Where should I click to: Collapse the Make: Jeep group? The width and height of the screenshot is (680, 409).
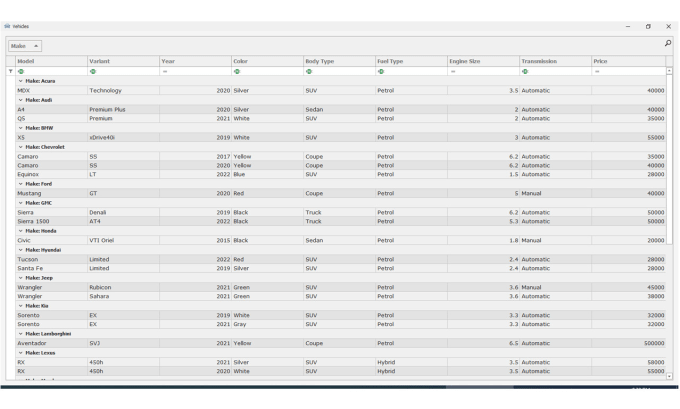coord(20,278)
